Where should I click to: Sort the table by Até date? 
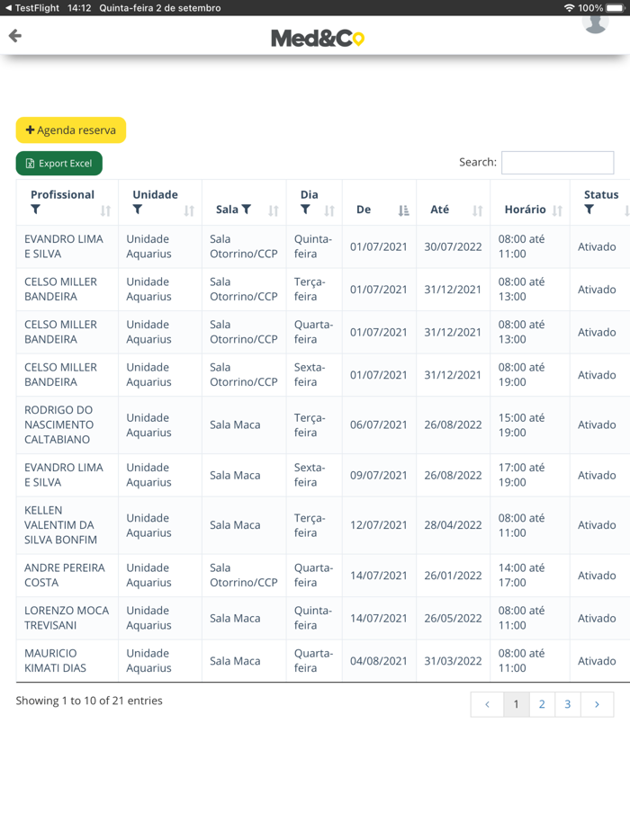pyautogui.click(x=477, y=210)
